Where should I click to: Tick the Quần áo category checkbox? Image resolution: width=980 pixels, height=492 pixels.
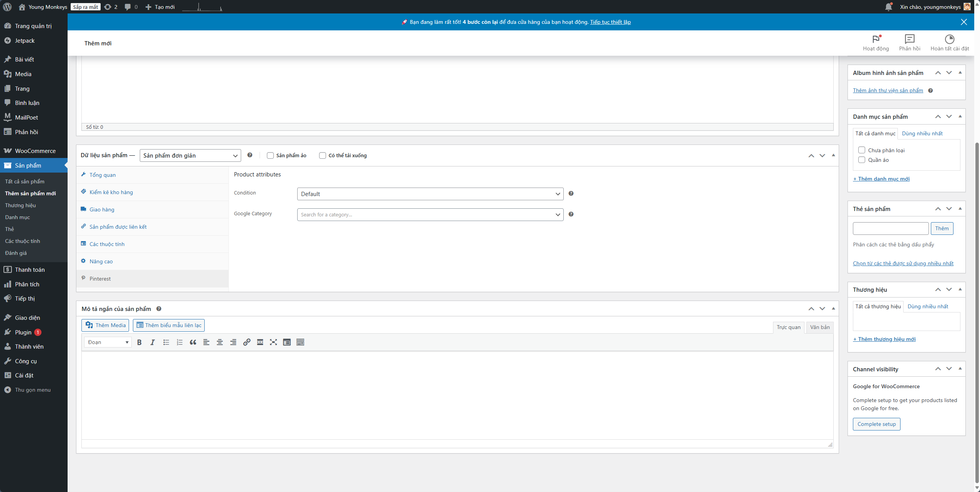point(862,160)
